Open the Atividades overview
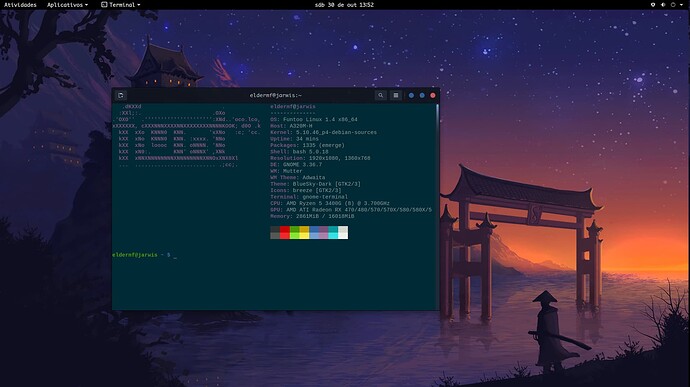The image size is (690, 387). (20, 5)
